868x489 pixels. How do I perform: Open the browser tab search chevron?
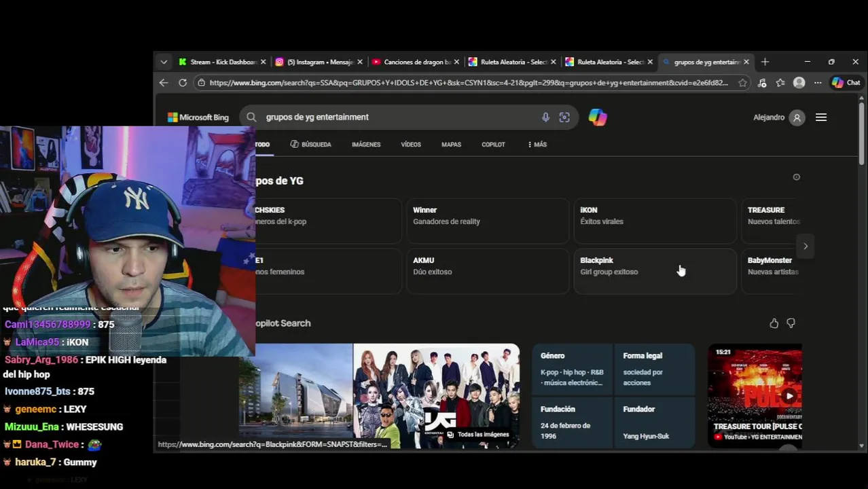coord(164,62)
